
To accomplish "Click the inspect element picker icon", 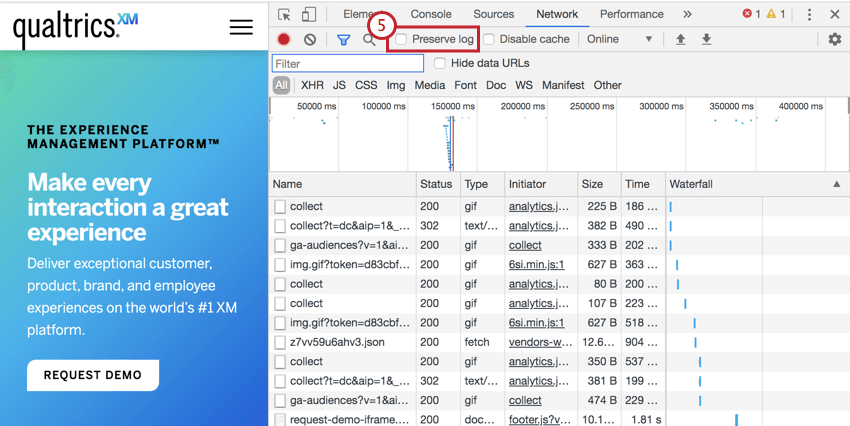I will tap(285, 14).
